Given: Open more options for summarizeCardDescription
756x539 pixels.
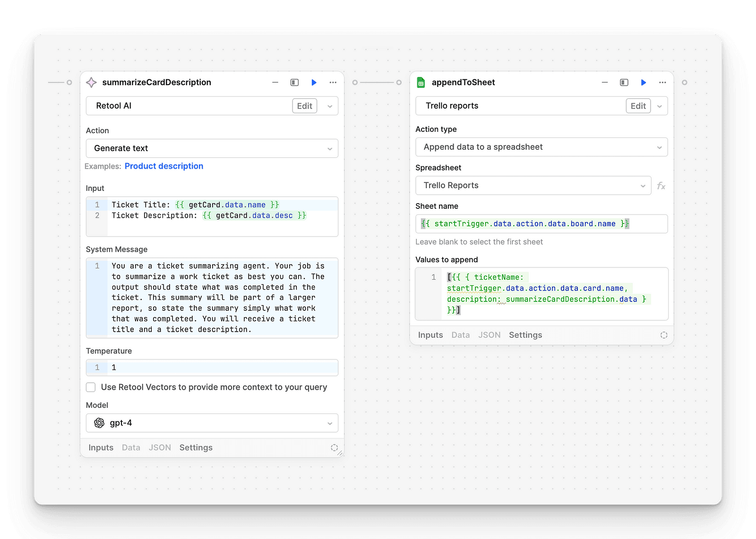Looking at the screenshot, I should click(x=333, y=83).
